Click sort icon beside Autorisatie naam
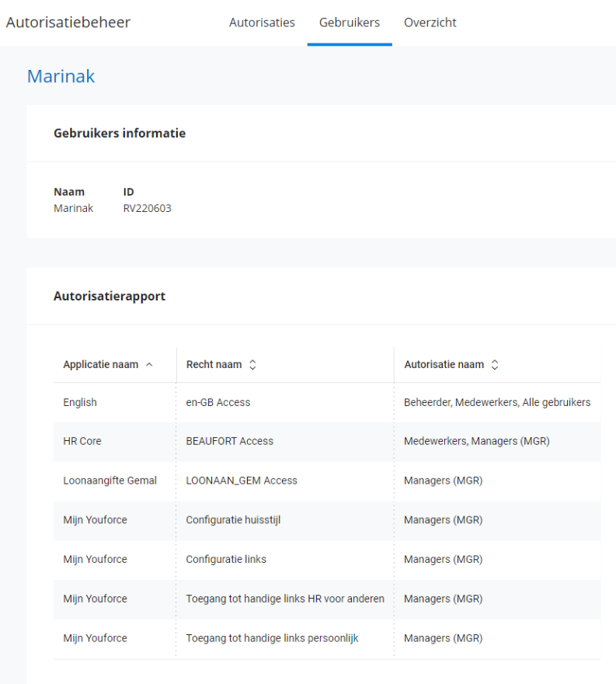Screen dimensions: 616x684 [495, 364]
